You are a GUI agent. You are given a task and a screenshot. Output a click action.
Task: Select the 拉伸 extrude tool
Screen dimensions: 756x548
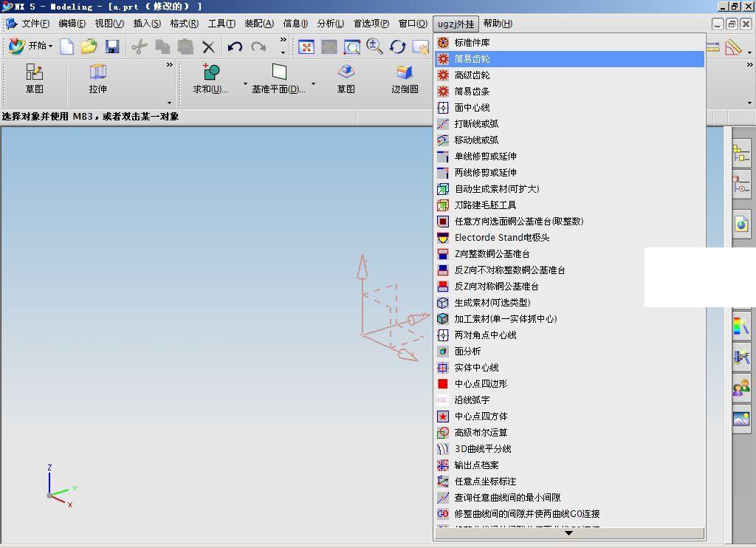coord(97,78)
